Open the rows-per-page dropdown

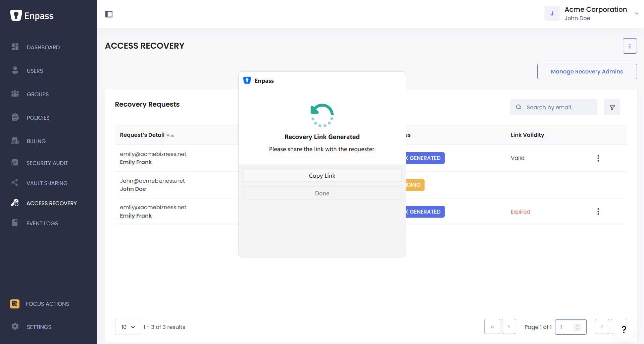[x=128, y=327]
